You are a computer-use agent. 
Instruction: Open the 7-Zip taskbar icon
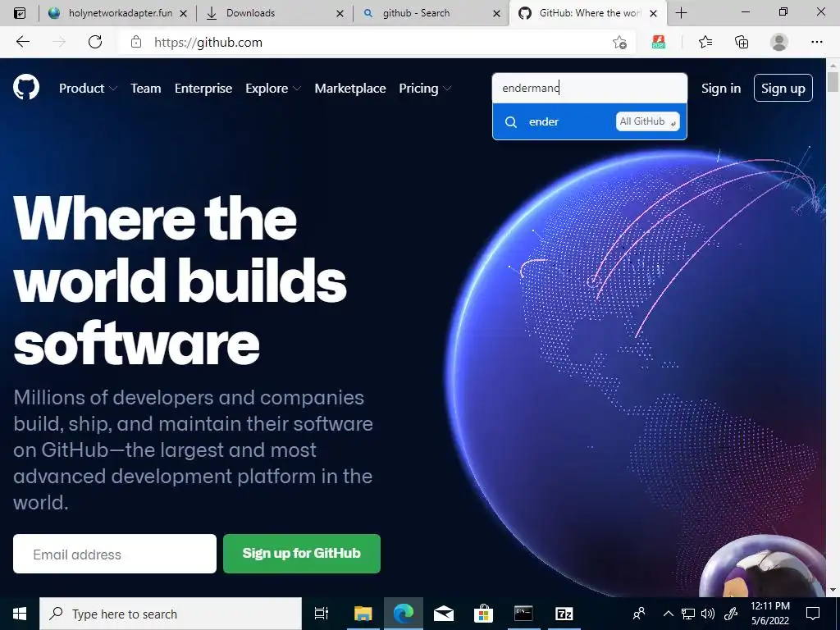click(x=564, y=614)
